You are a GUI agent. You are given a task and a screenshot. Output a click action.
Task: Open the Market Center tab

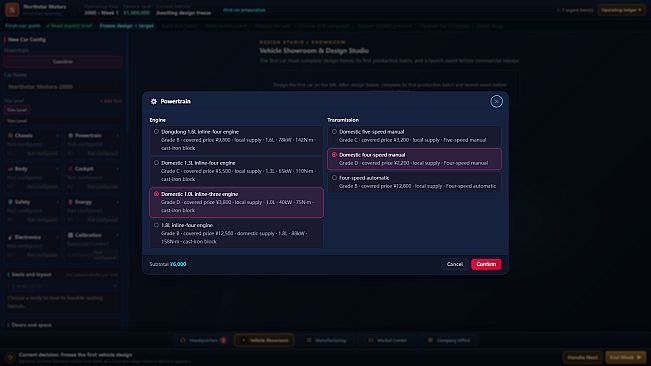tap(387, 340)
